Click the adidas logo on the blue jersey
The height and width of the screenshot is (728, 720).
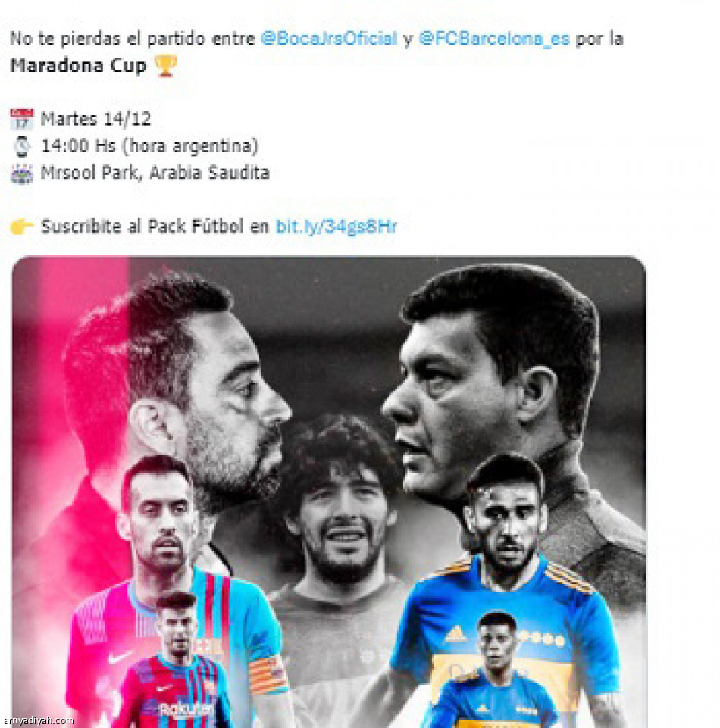click(x=455, y=634)
